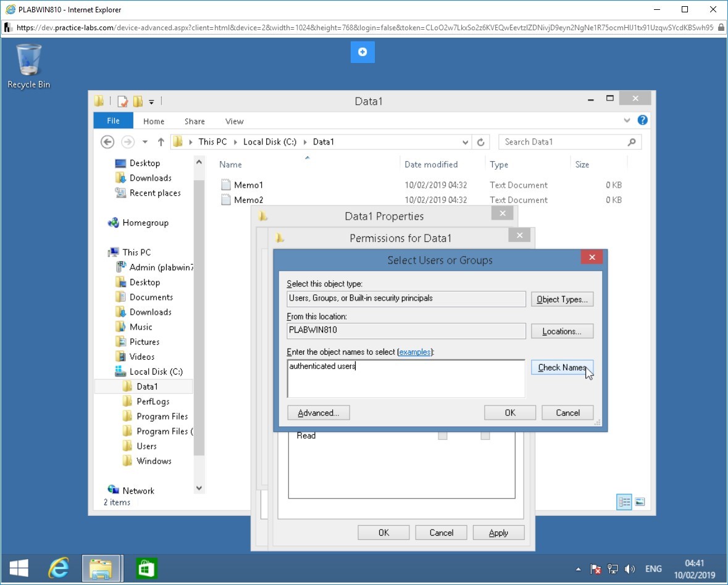Open the Share ribbon tab
Screen dimensions: 728x585
pyautogui.click(x=195, y=121)
